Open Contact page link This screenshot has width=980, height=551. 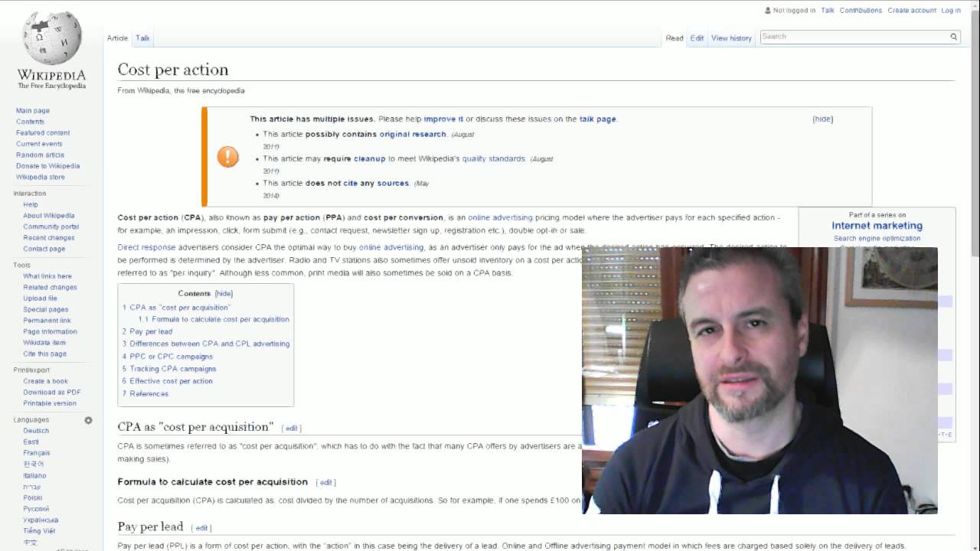[44, 249]
